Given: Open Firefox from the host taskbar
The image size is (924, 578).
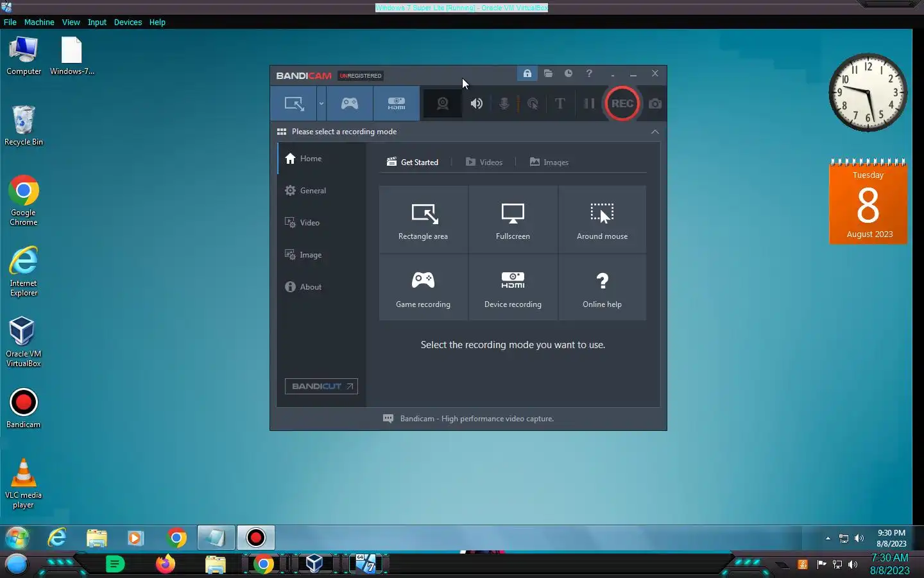Looking at the screenshot, I should (166, 564).
